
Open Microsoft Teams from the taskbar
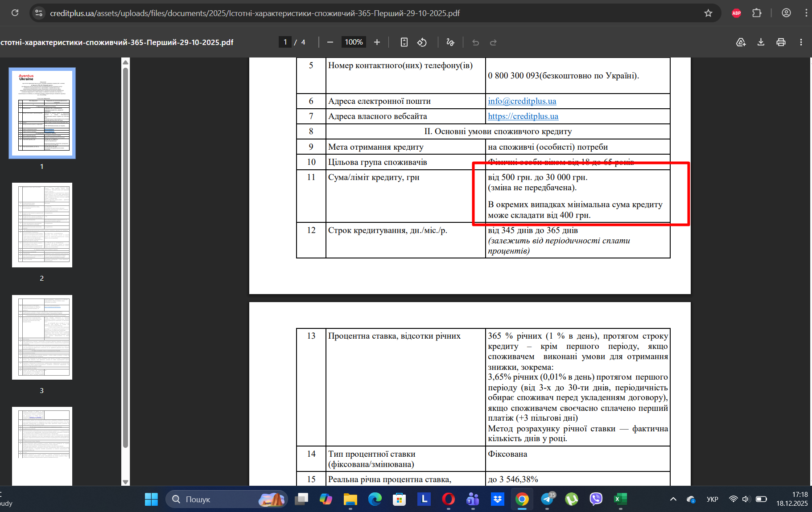473,499
